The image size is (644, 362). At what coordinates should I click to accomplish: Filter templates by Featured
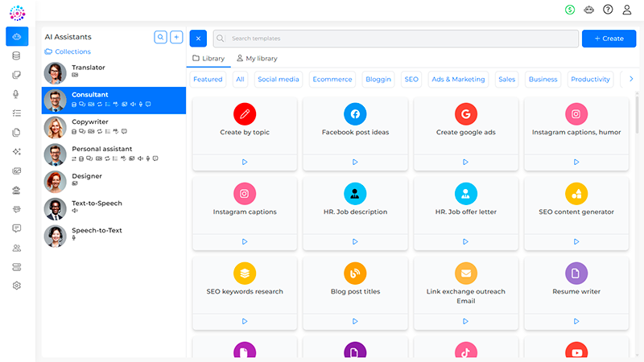208,79
